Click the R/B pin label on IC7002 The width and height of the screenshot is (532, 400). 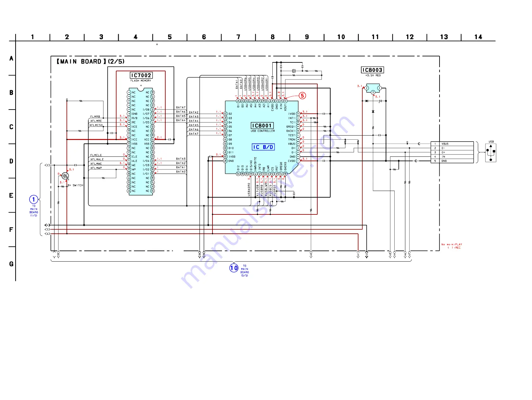pyautogui.click(x=135, y=118)
